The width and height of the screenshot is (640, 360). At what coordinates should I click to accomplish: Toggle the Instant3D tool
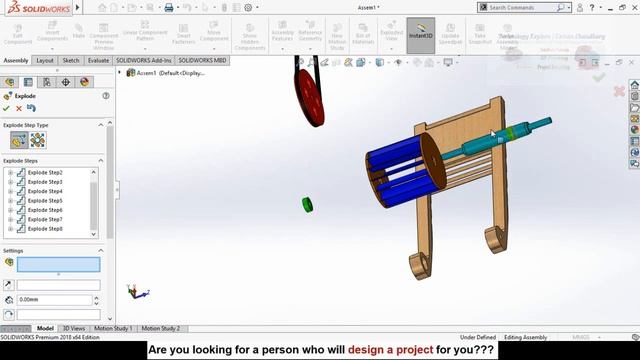point(420,35)
